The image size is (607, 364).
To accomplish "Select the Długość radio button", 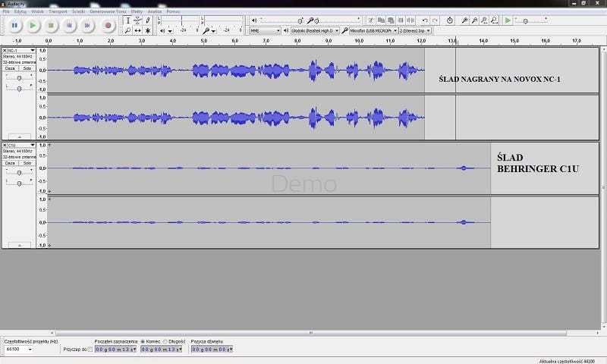I will [165, 341].
